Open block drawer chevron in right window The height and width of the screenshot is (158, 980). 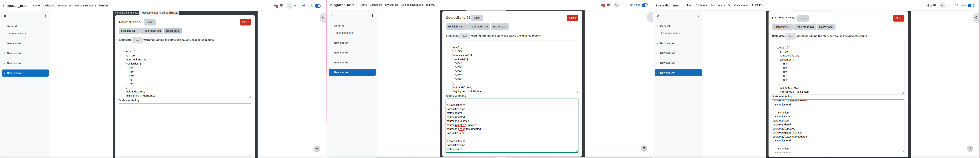pyautogui.click(x=976, y=17)
